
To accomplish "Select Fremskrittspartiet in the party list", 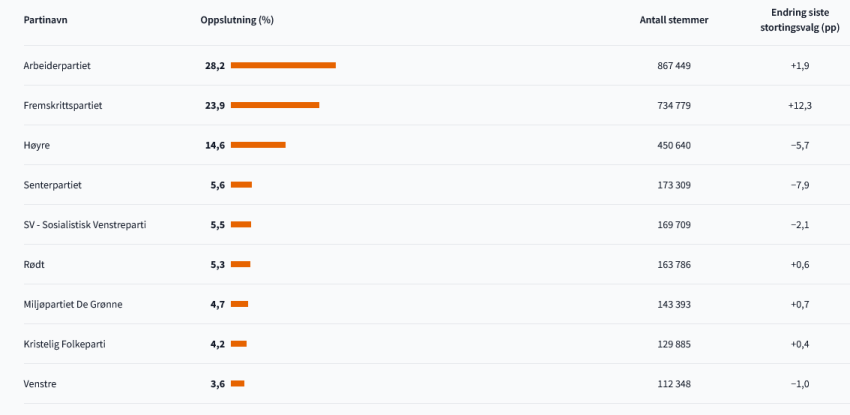I will [63, 105].
